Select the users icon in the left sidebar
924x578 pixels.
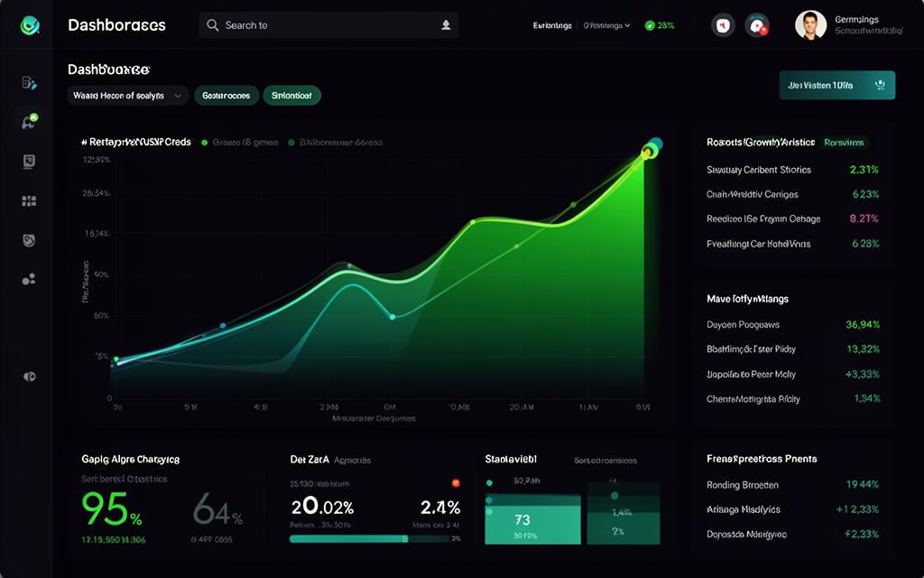click(x=30, y=278)
